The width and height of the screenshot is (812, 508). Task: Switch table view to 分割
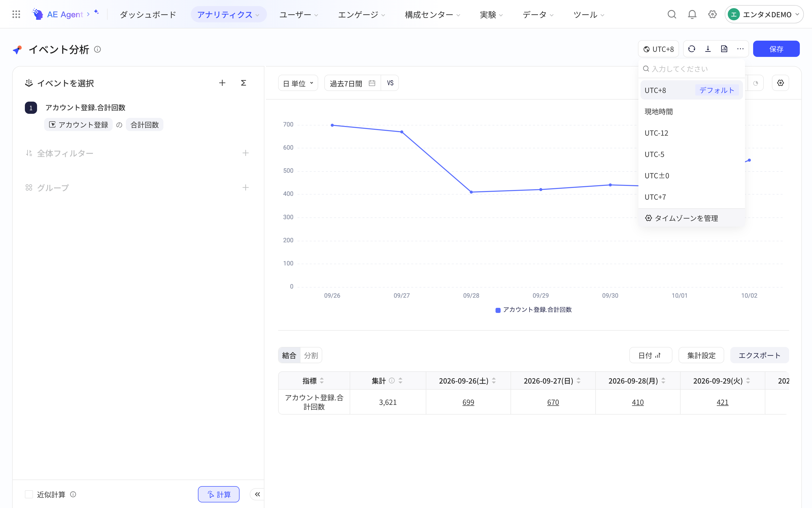tap(311, 355)
